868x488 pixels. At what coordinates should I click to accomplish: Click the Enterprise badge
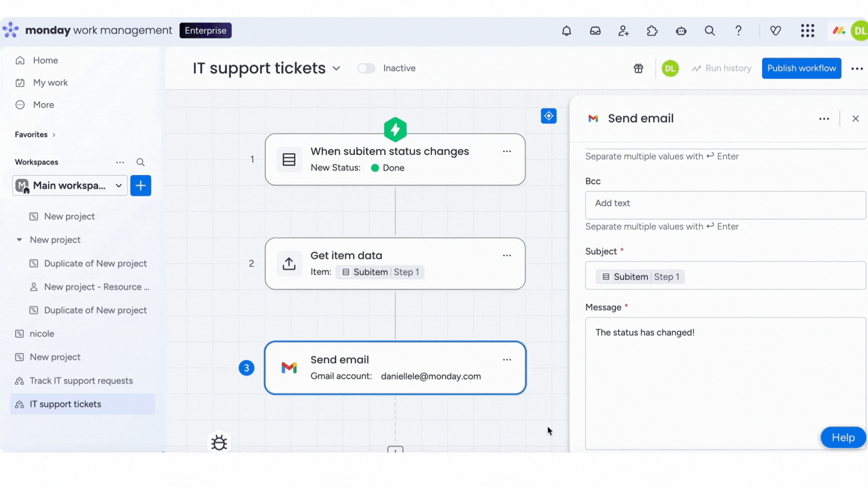click(x=205, y=31)
